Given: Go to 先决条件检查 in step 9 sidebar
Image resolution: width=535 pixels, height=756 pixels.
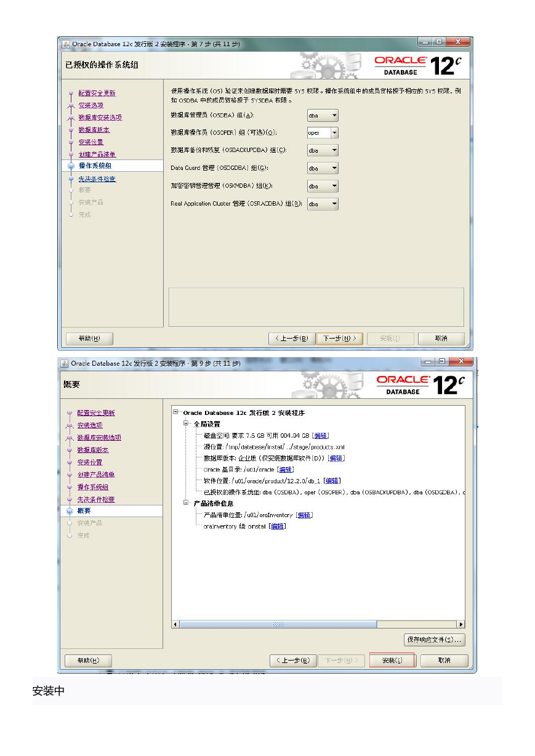Looking at the screenshot, I should pyautogui.click(x=96, y=499).
